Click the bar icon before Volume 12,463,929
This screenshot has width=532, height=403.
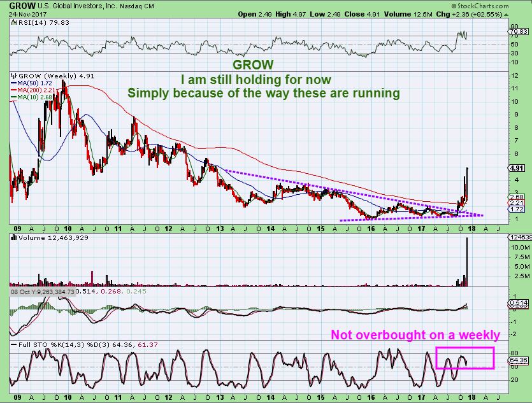14,237
